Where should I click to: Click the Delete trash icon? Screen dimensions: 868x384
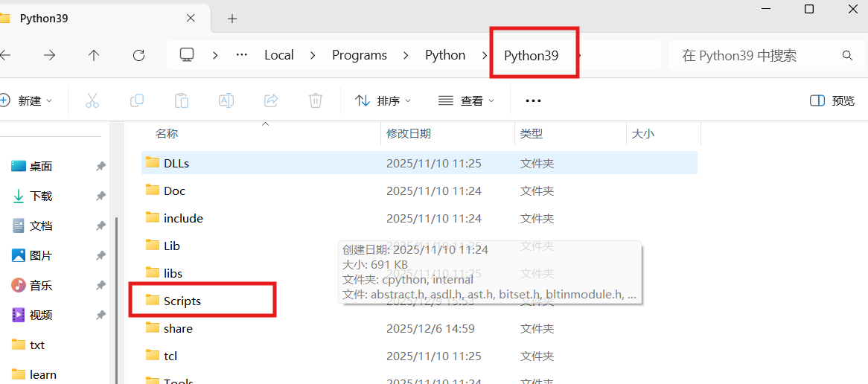pyautogui.click(x=316, y=100)
